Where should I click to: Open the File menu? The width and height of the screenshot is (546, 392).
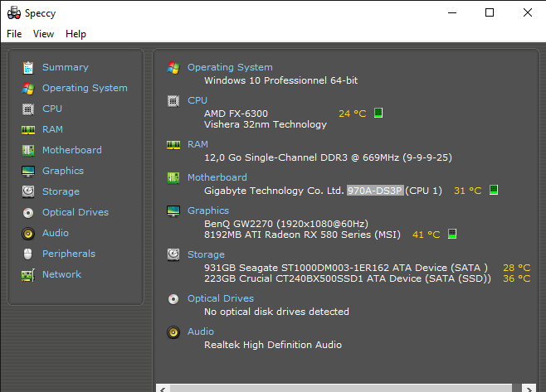point(14,34)
